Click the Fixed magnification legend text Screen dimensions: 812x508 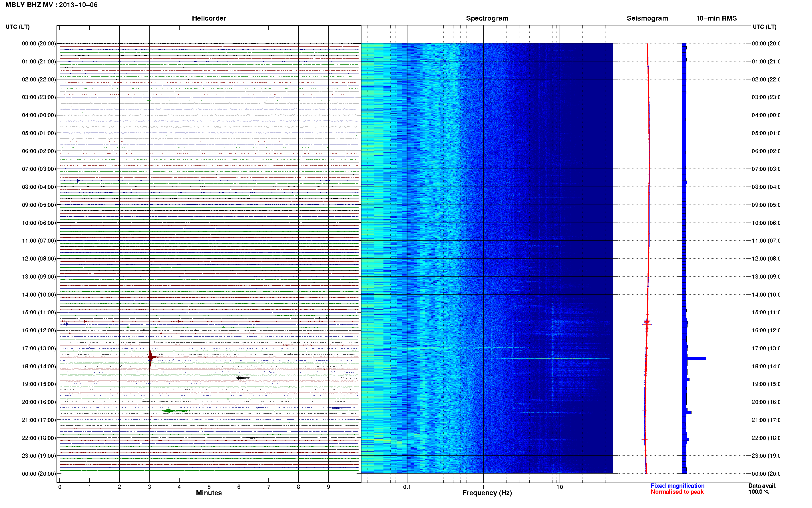[678, 486]
